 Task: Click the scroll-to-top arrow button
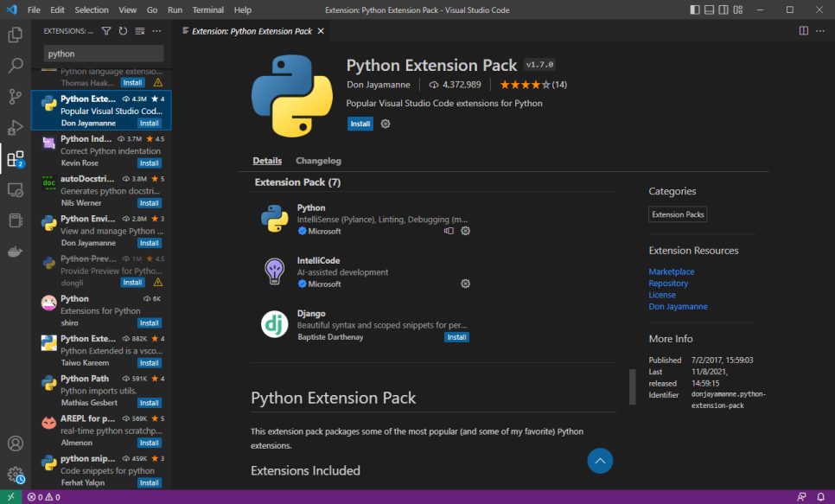click(x=600, y=461)
